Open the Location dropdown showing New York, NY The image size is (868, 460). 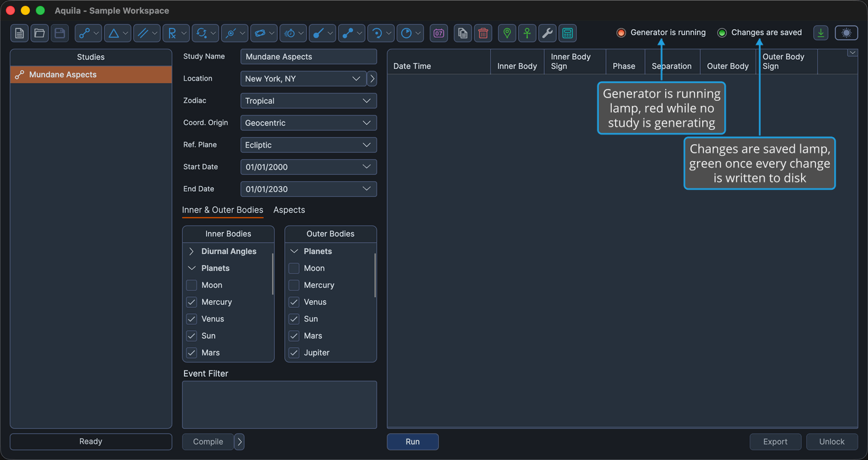pos(303,79)
